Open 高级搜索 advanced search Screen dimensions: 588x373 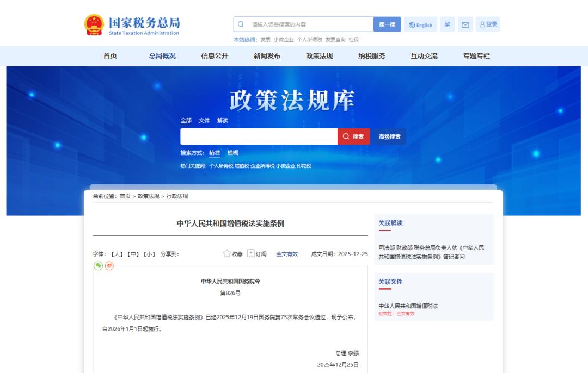[389, 136]
